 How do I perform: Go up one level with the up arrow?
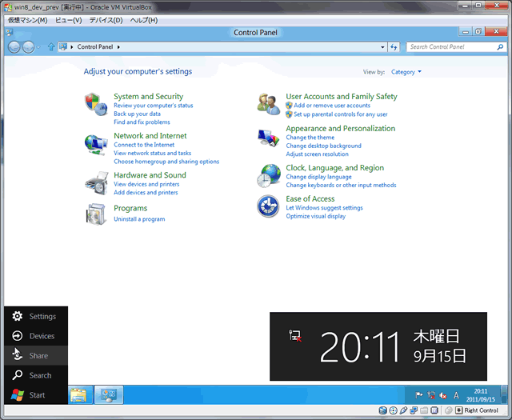click(x=51, y=47)
